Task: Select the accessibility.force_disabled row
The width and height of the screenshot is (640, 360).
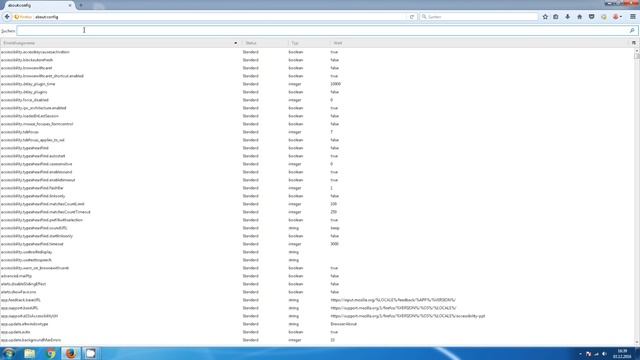Action: coord(317,100)
